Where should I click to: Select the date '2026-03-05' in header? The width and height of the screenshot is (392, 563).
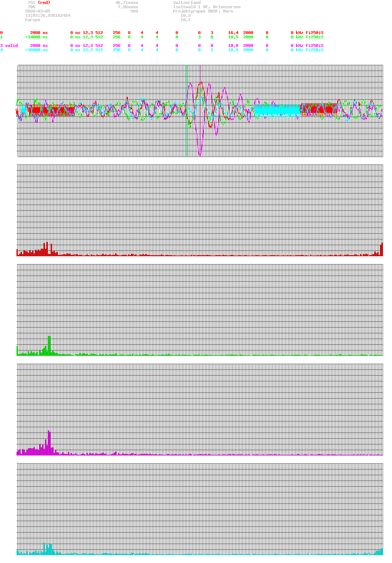(x=38, y=11)
